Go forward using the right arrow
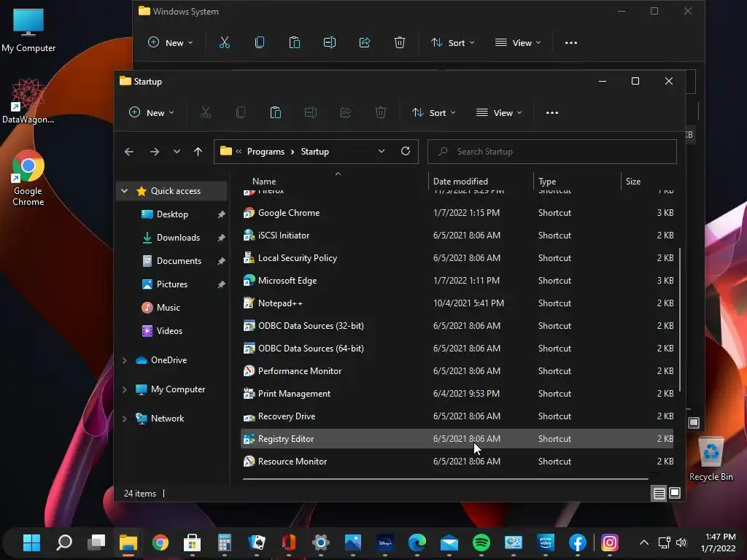Image resolution: width=747 pixels, height=560 pixels. click(x=155, y=152)
